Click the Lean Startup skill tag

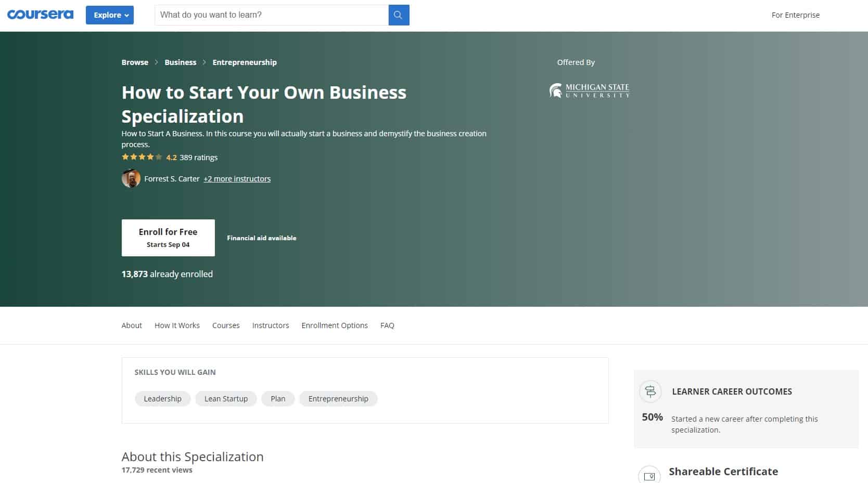(226, 399)
